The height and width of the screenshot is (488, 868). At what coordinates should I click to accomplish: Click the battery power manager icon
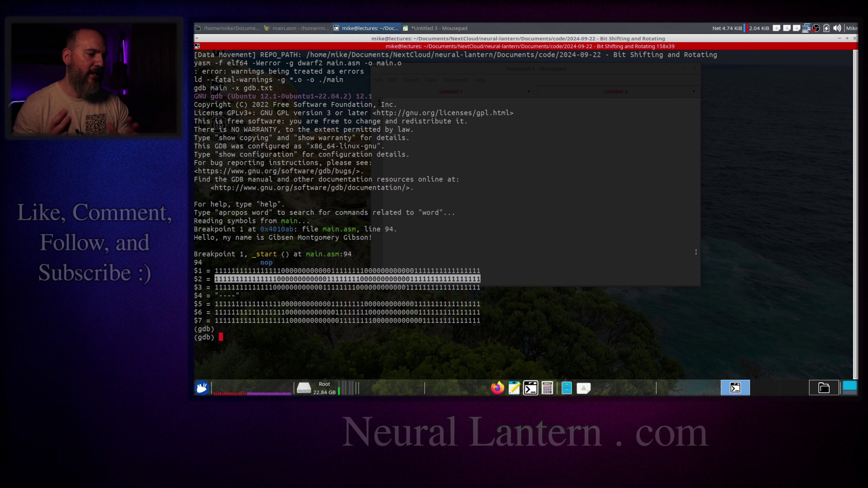[x=826, y=28]
